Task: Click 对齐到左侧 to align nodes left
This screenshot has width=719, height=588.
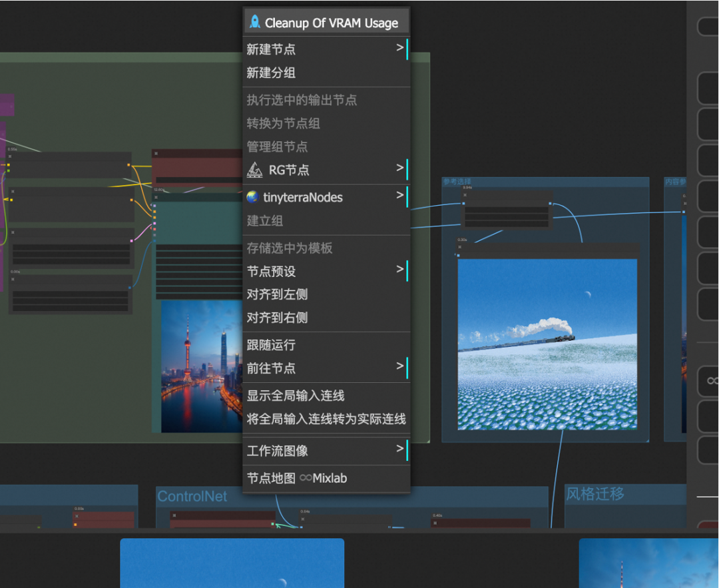Action: tap(277, 294)
